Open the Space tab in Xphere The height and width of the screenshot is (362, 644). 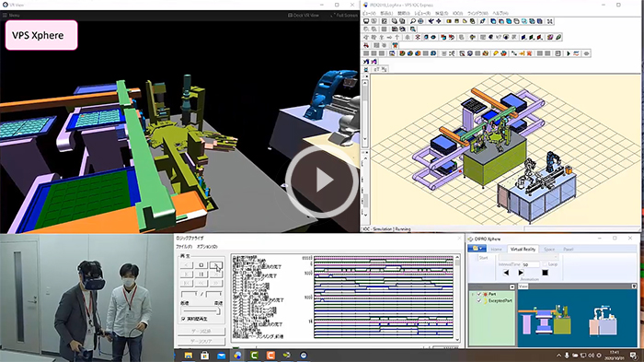pos(549,249)
